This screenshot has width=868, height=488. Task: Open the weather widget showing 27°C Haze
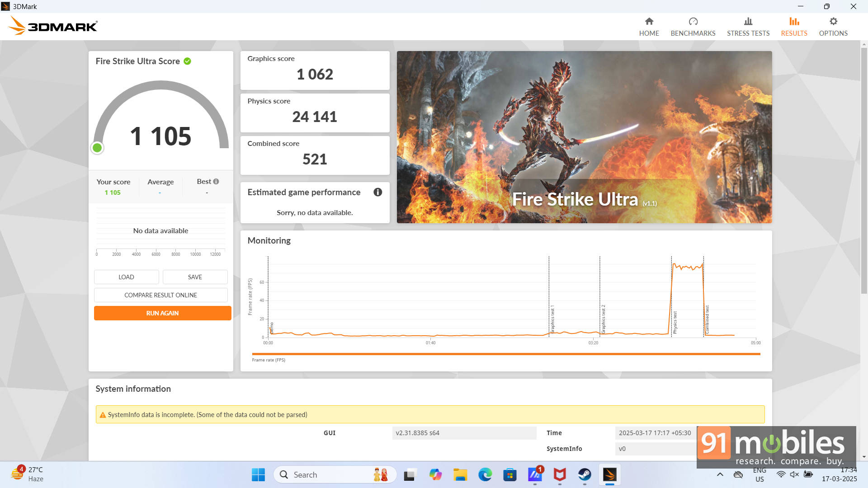pos(27,474)
